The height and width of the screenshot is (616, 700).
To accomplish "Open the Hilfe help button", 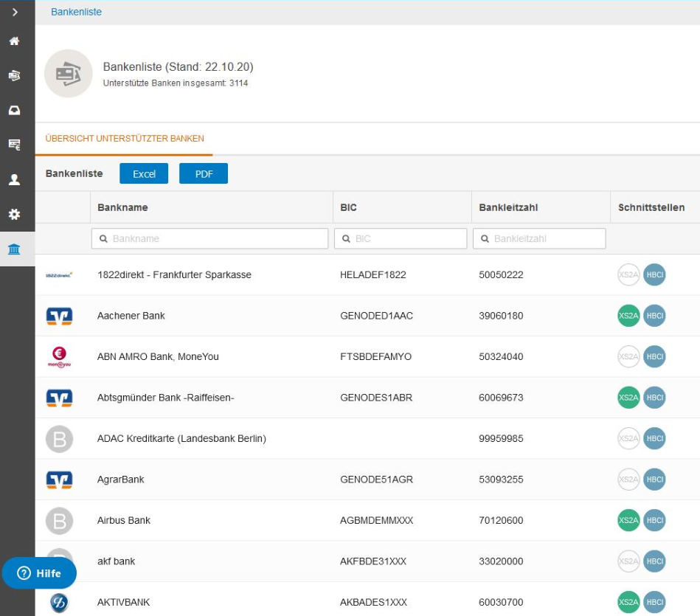I will [x=39, y=573].
